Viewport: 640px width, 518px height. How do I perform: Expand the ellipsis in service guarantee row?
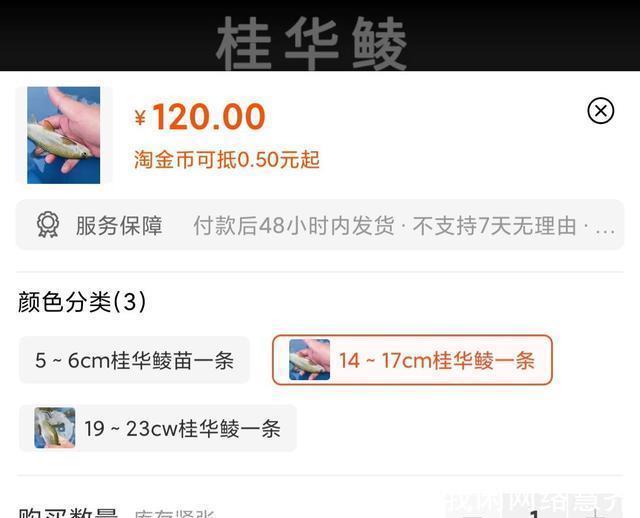click(x=605, y=227)
